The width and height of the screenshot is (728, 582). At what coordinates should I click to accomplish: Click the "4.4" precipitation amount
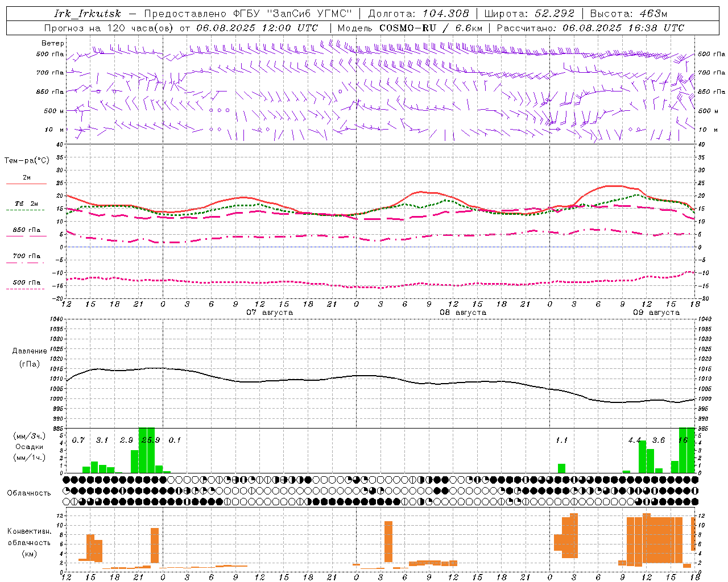[x=635, y=440]
